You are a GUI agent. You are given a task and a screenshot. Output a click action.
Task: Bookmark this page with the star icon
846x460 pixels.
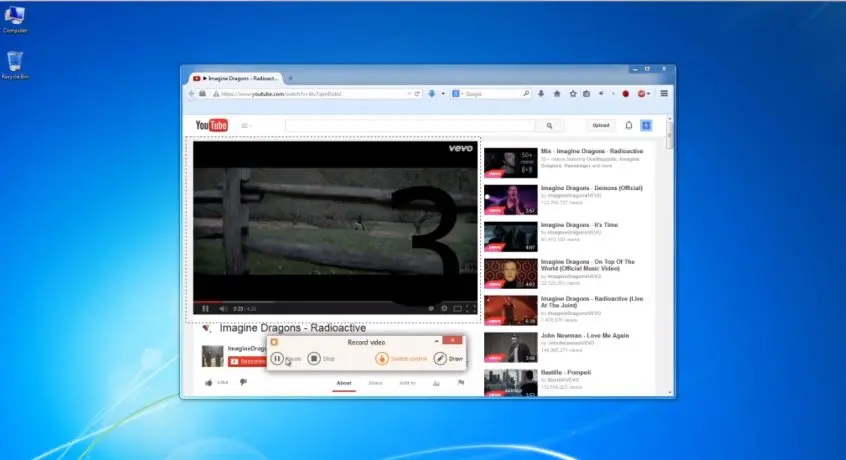pyautogui.click(x=573, y=93)
